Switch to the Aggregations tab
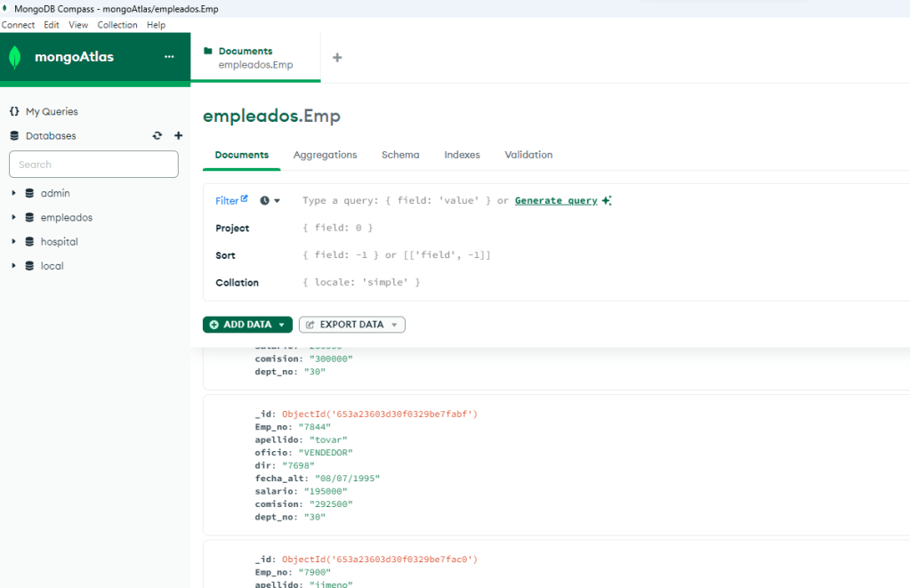This screenshot has height=588, width=910. (x=325, y=155)
